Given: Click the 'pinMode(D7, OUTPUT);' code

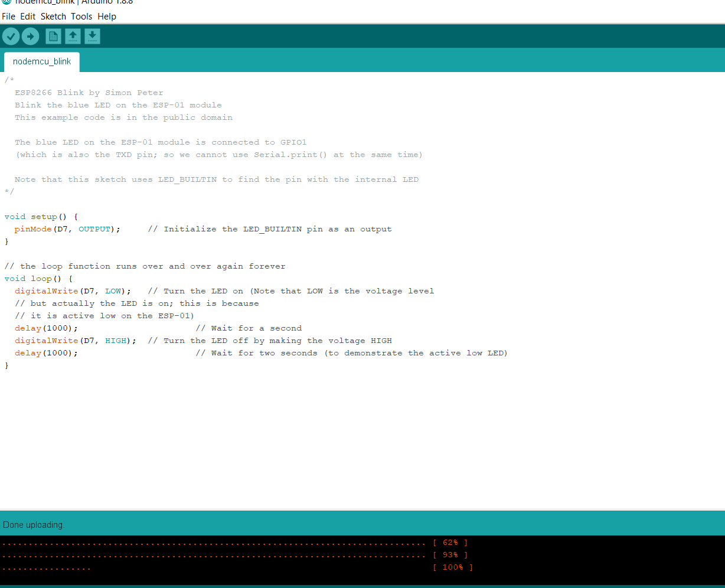Looking at the screenshot, I should tap(67, 229).
